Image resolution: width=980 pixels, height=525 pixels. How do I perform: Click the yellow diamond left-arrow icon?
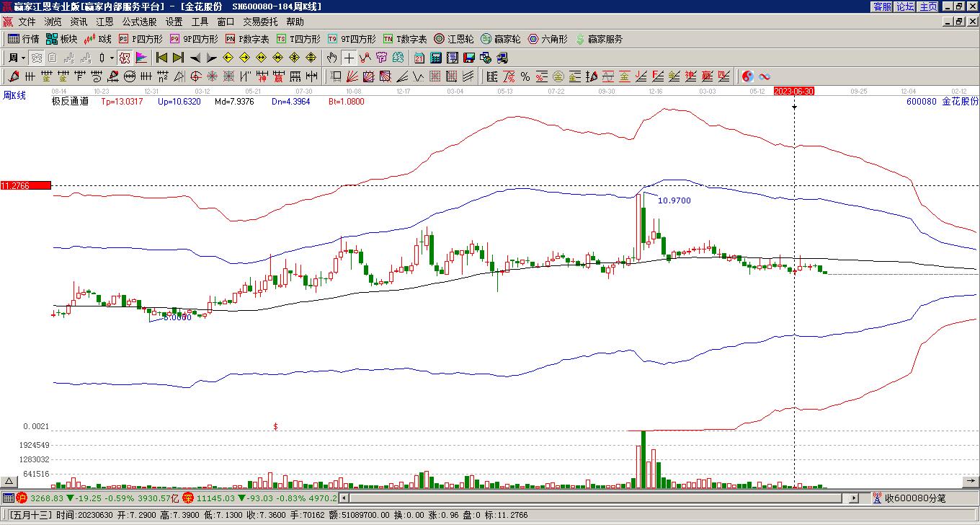(228, 58)
